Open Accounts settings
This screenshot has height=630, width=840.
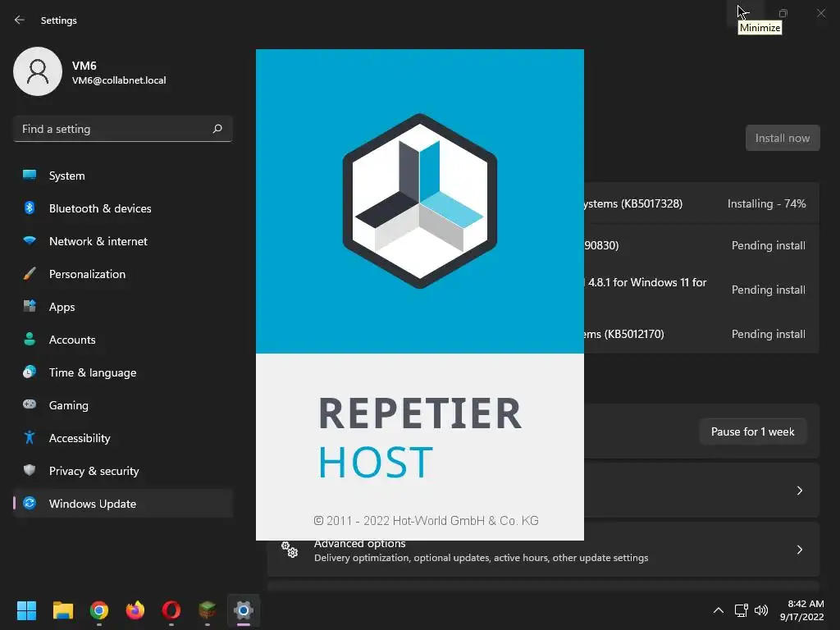(123, 340)
